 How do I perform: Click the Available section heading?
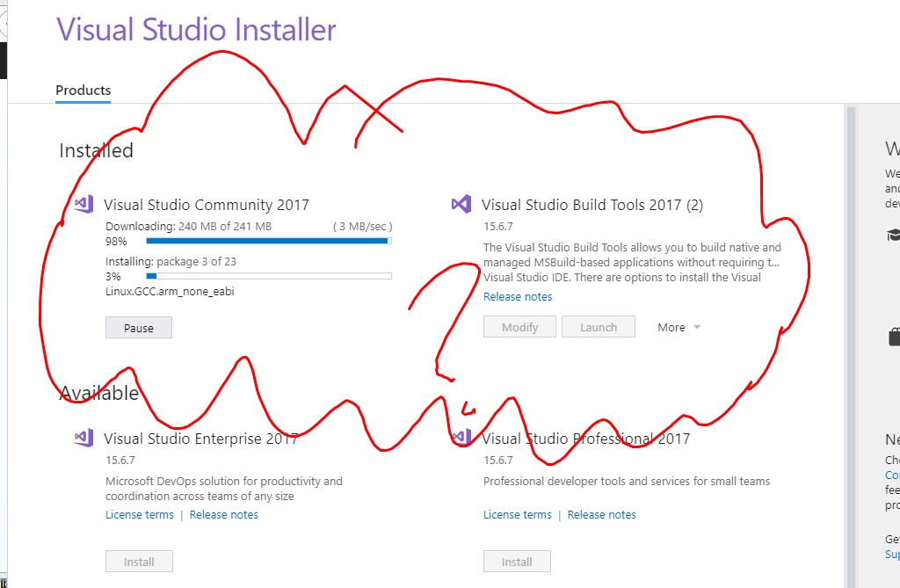click(99, 394)
